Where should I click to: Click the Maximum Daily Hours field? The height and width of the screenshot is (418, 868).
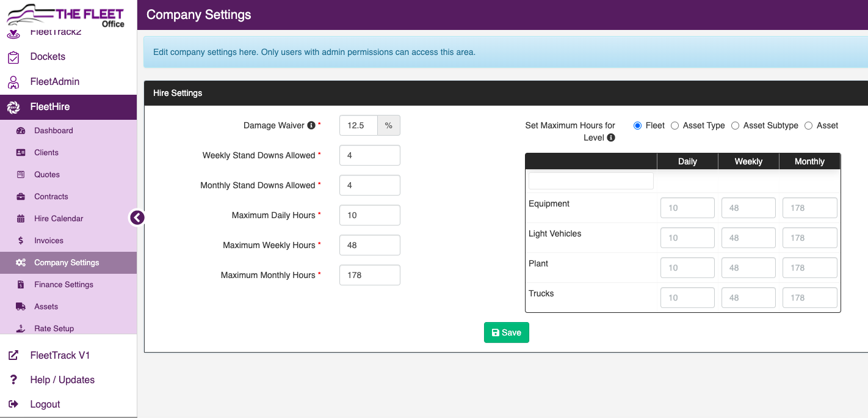click(x=370, y=215)
